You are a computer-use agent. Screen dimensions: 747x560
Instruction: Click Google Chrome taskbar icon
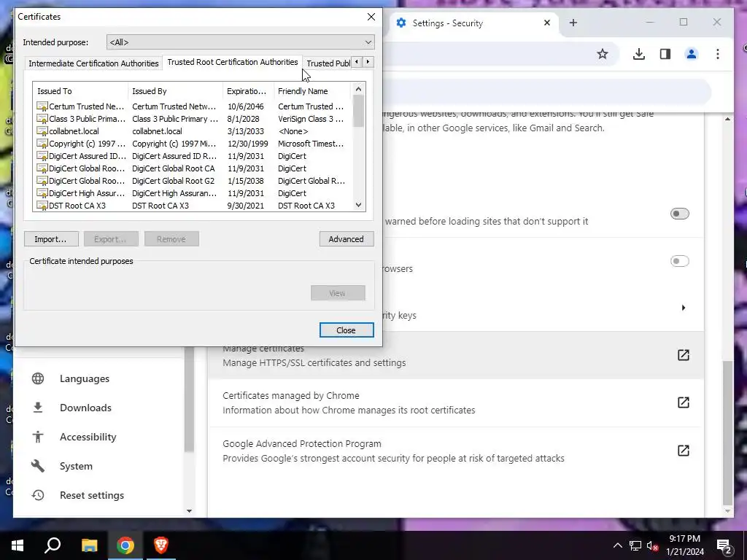[x=125, y=545]
